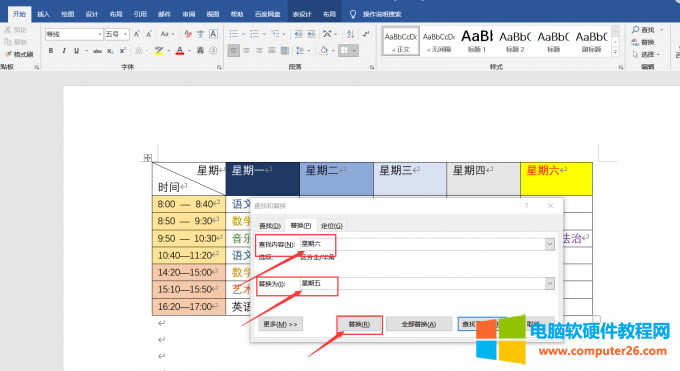Switch to the 插入 ribbon tab

click(x=43, y=14)
